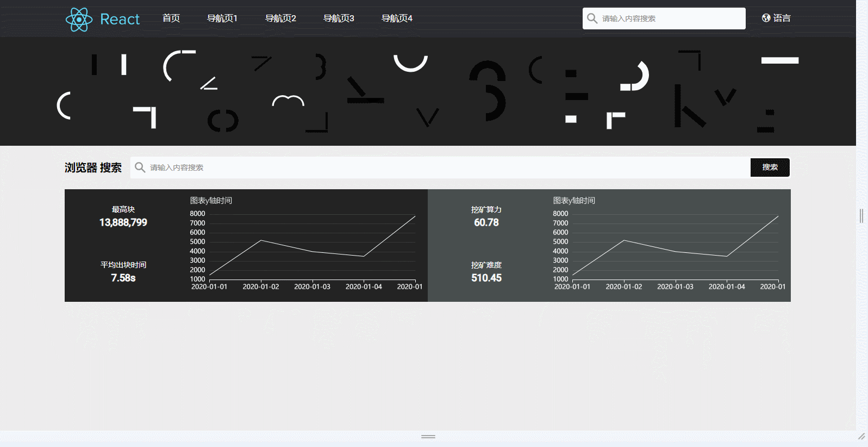The image size is (868, 447).
Task: Click the 挖矿难度 label
Action: [x=486, y=265]
